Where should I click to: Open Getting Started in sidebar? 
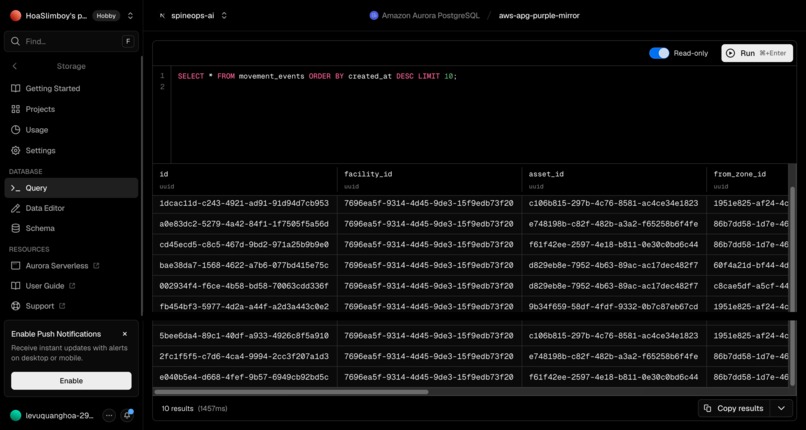click(71, 88)
